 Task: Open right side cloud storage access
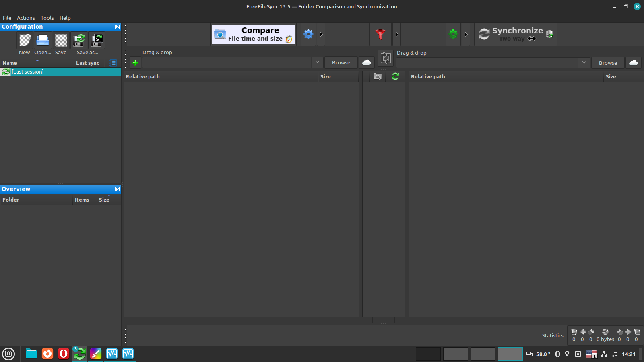(634, 63)
